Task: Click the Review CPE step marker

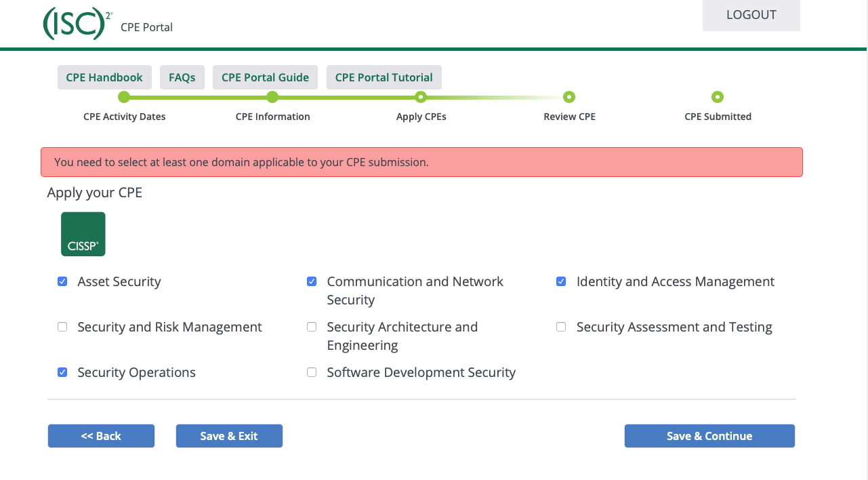Action: coord(569,97)
